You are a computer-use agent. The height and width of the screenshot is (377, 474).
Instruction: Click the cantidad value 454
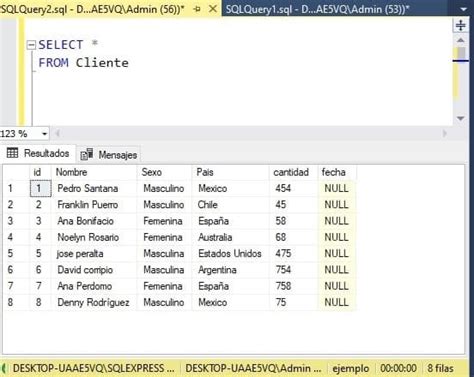click(x=293, y=188)
